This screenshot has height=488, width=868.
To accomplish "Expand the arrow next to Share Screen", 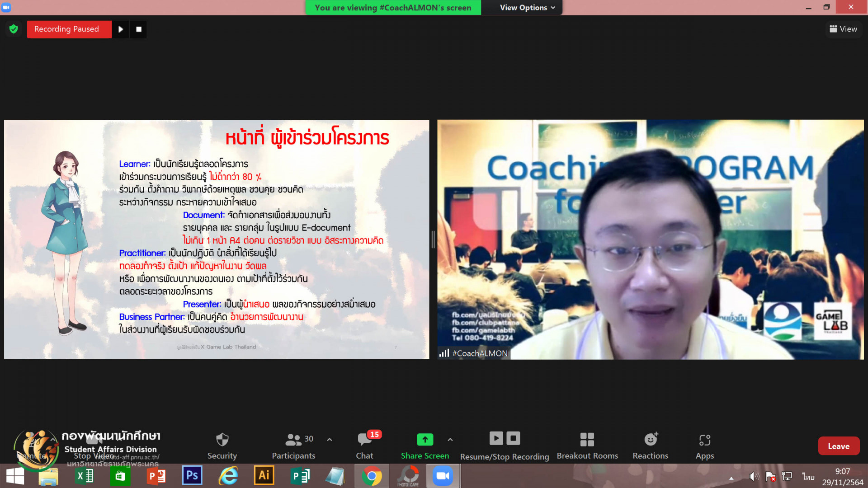I will point(450,439).
